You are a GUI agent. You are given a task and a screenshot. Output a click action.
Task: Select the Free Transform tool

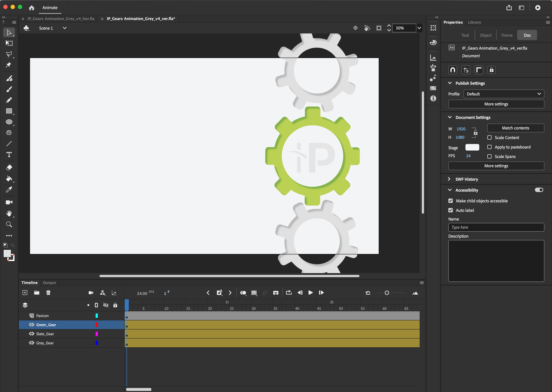click(x=9, y=43)
